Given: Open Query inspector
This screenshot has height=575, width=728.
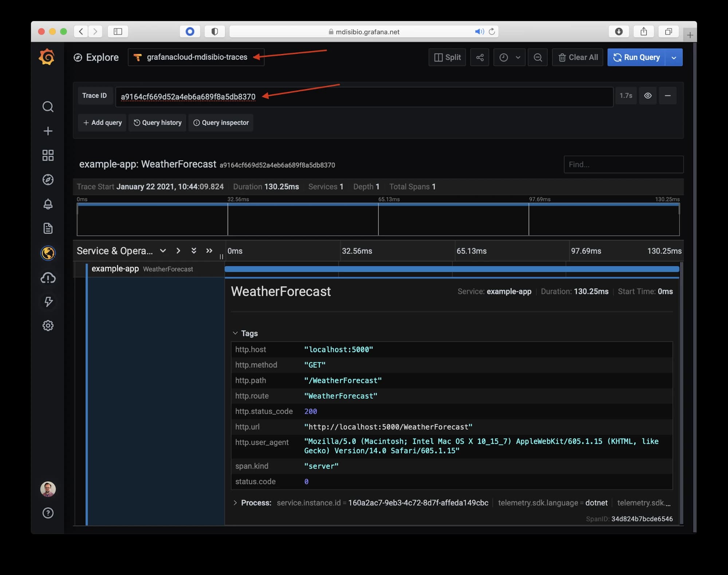Looking at the screenshot, I should tap(221, 122).
